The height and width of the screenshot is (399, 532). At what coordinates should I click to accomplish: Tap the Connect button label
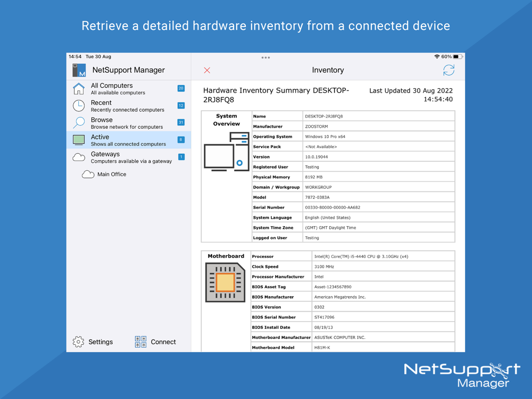163,342
